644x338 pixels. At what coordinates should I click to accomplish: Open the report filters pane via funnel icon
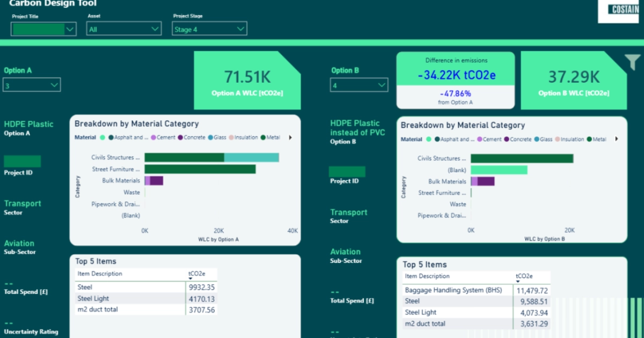click(632, 62)
